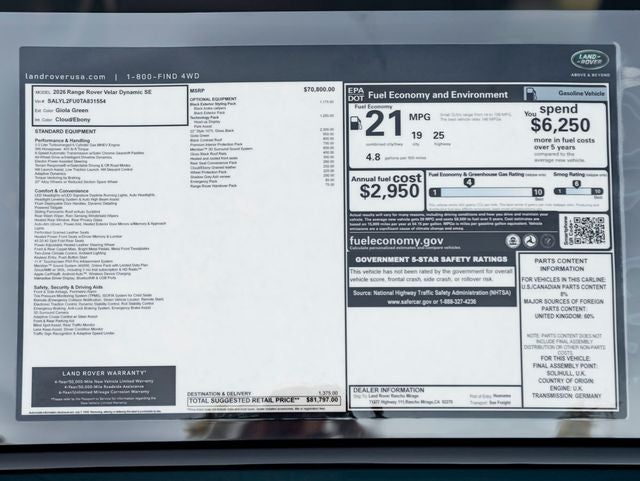Click the 1,375.00 destination charge

pyautogui.click(x=328, y=393)
